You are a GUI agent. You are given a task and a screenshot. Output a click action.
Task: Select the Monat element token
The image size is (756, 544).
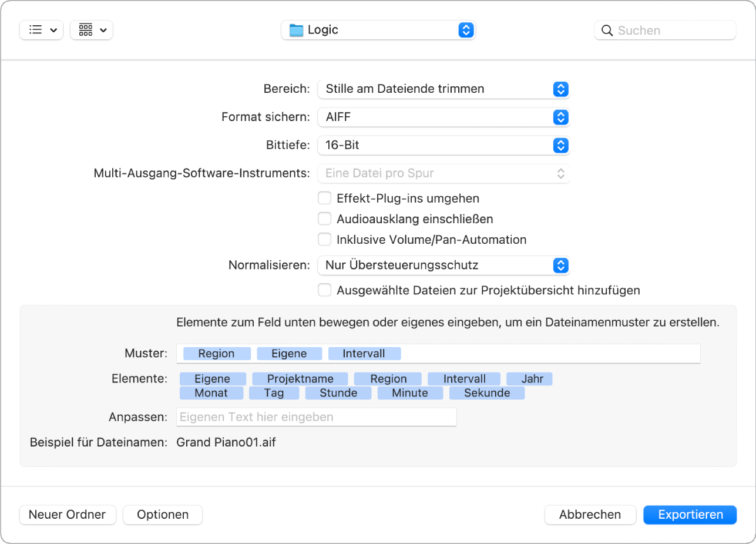[211, 392]
